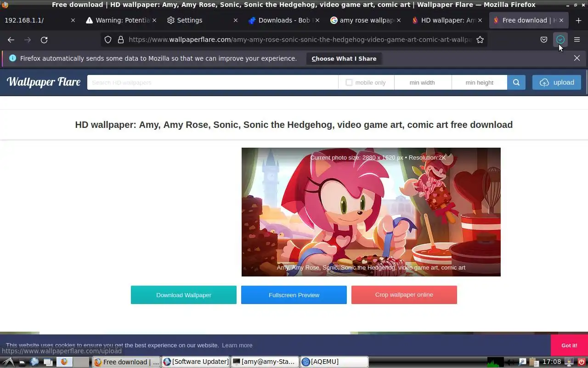Image resolution: width=588 pixels, height=368 pixels.
Task: Click the Amy Rose wallpaper preview image
Action: (371, 212)
